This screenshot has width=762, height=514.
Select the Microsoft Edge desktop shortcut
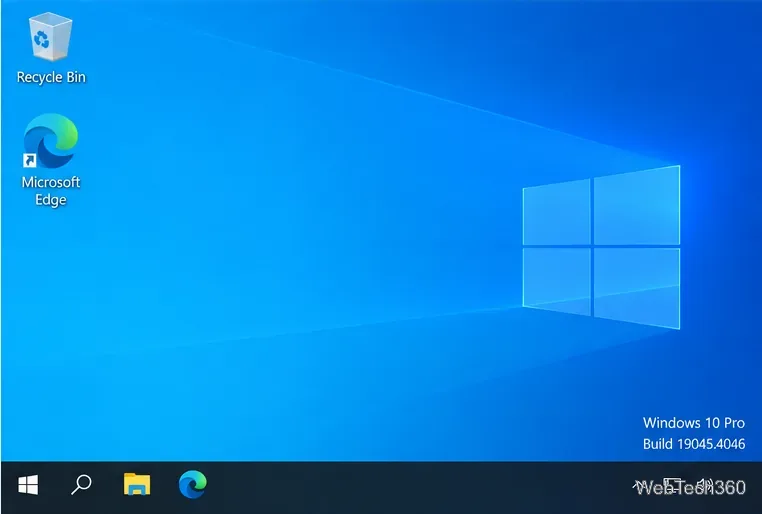[51, 160]
